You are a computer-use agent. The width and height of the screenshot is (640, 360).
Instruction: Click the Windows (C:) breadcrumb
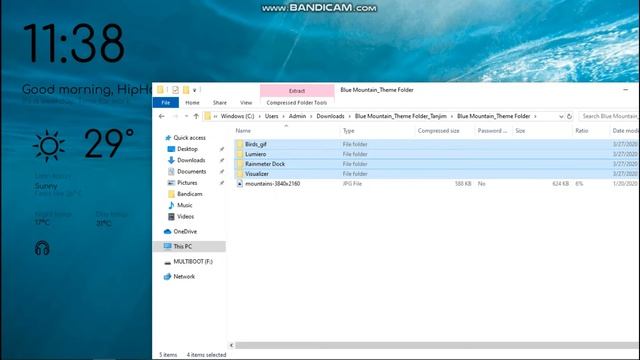click(x=237, y=116)
